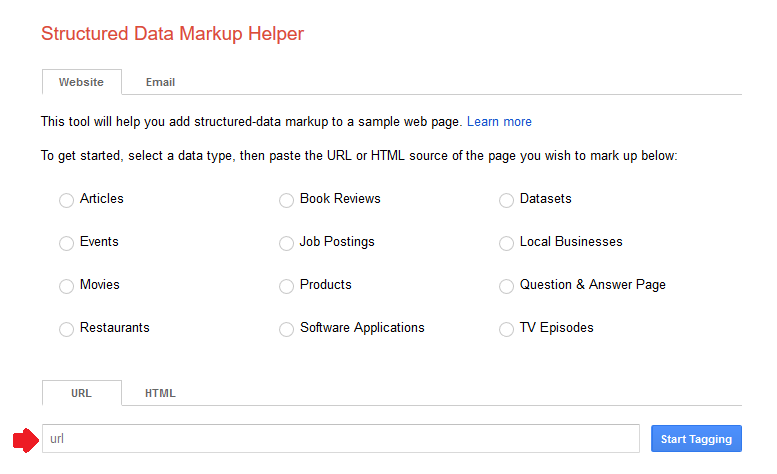This screenshot has width=777, height=474.
Task: Select the Movies option
Action: (66, 286)
